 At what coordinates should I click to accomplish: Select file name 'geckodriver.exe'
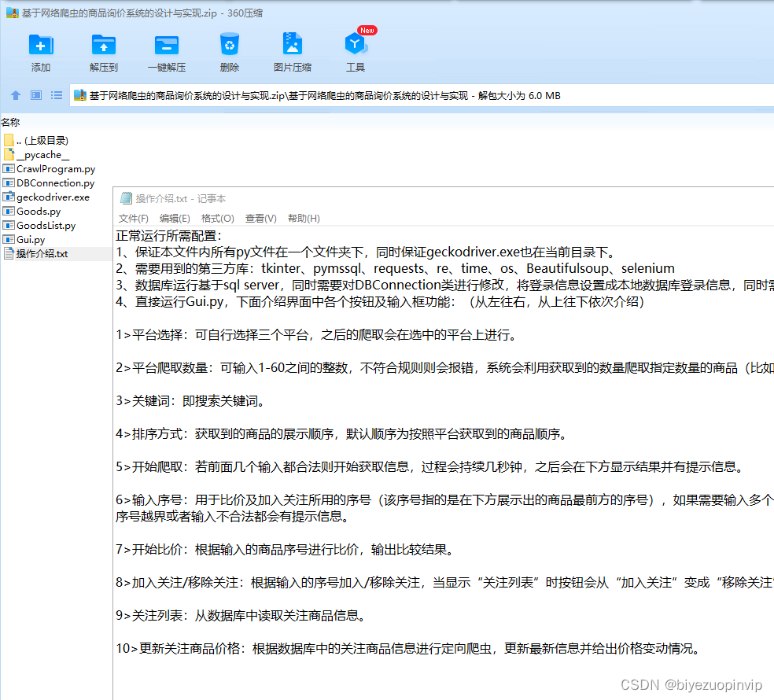(53, 197)
